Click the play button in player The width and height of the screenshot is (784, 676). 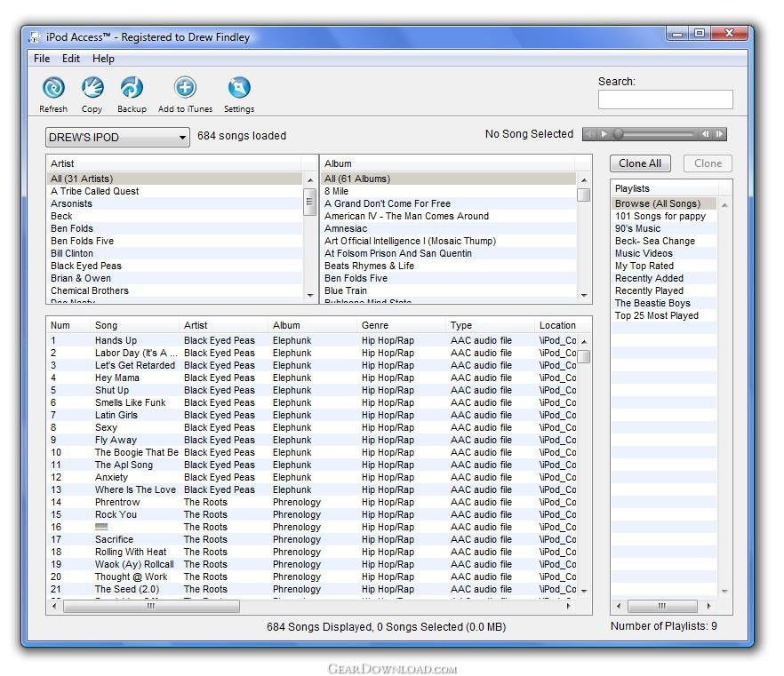[x=604, y=134]
